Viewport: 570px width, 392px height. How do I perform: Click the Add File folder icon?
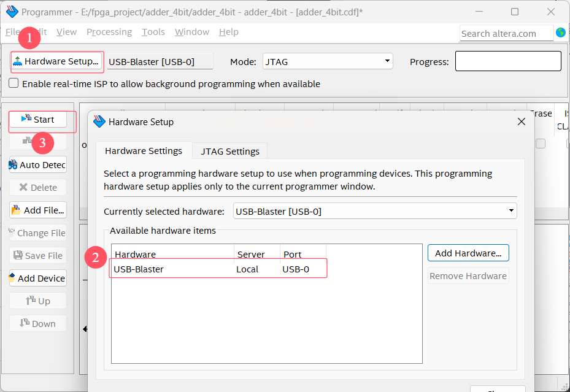tap(16, 210)
